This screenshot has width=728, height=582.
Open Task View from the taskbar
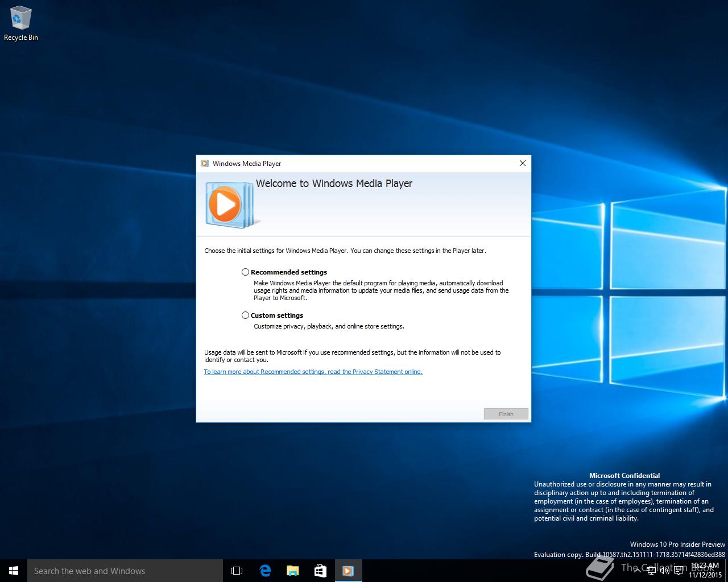(237, 571)
